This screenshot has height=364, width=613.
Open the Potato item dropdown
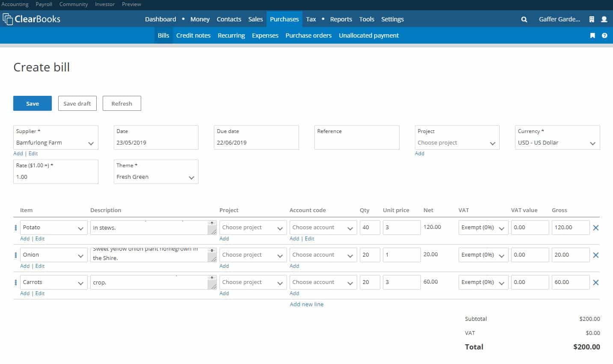pyautogui.click(x=53, y=228)
